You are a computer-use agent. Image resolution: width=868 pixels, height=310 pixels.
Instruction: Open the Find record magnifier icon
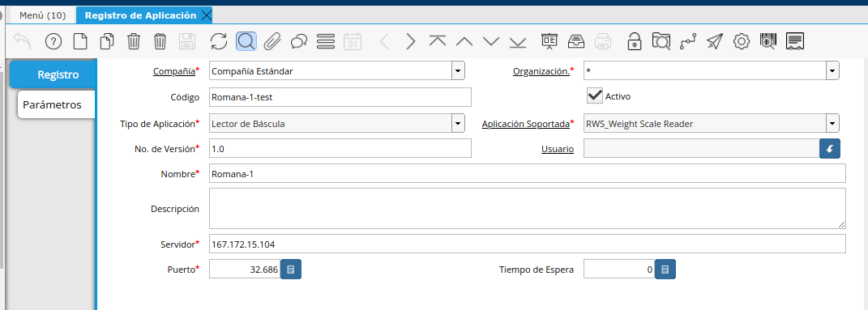point(246,41)
